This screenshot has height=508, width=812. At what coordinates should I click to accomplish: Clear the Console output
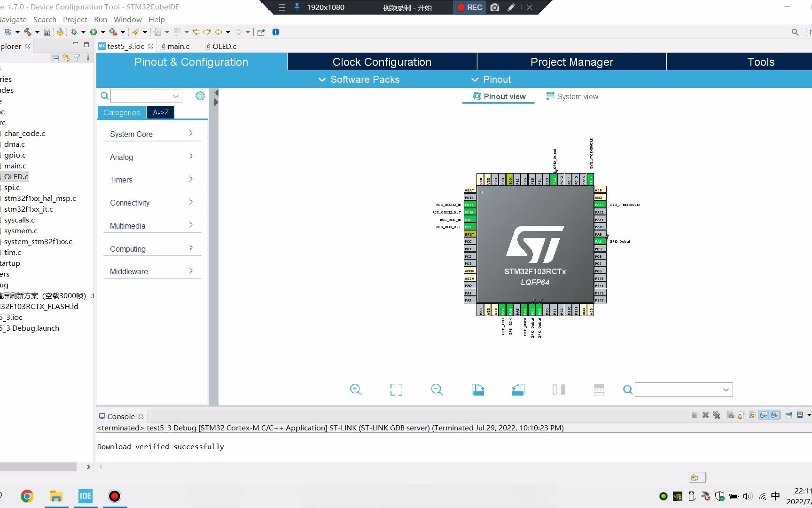click(x=730, y=415)
